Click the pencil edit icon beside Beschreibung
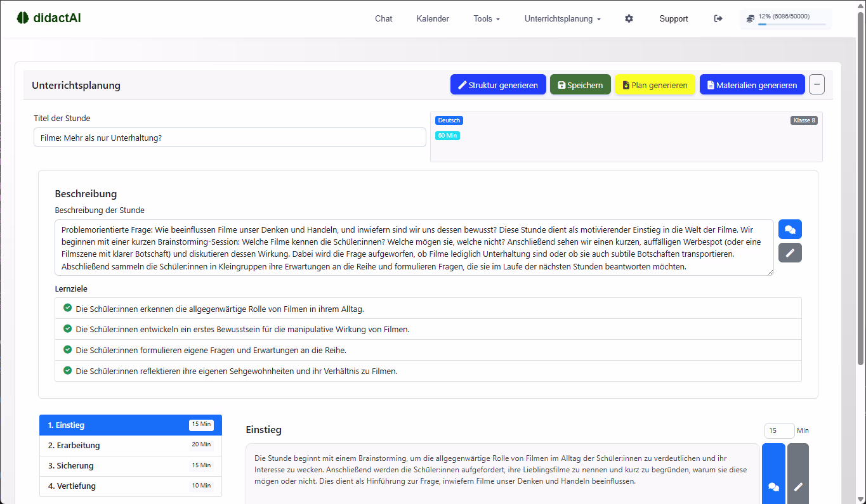 790,252
